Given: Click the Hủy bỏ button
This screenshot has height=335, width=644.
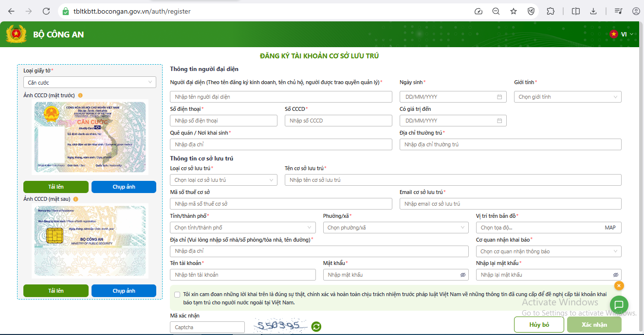Looking at the screenshot, I should 538,324.
